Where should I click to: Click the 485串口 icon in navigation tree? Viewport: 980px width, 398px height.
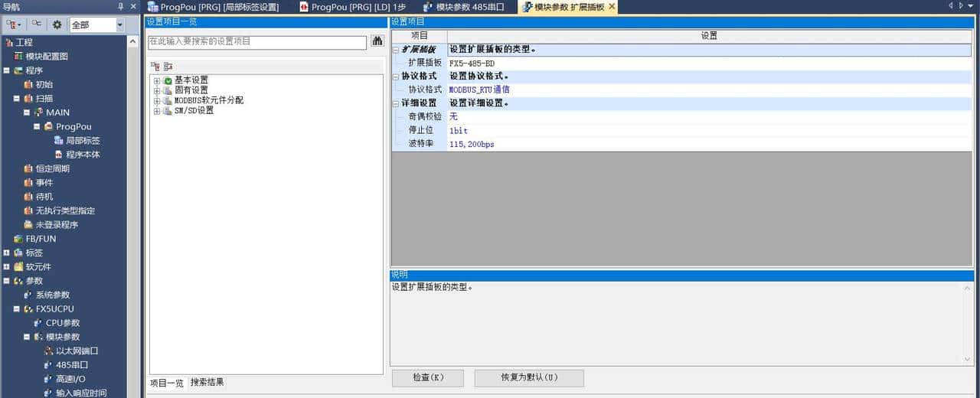(49, 365)
